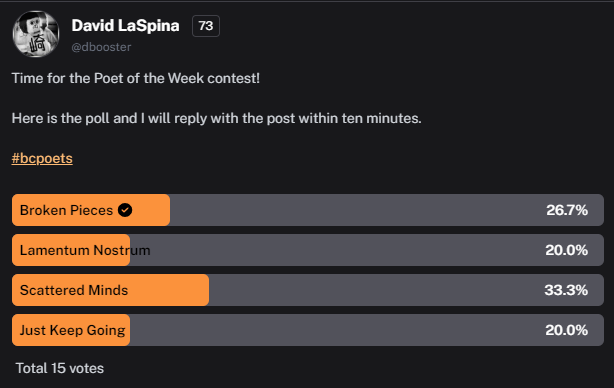The height and width of the screenshot is (388, 614).
Task: Click the Poet of the Week contest text
Action: pyautogui.click(x=136, y=78)
